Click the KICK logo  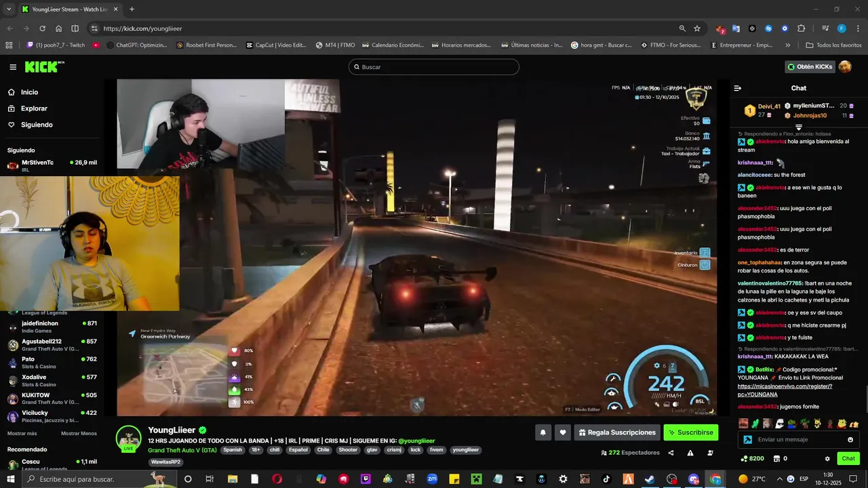pyautogui.click(x=44, y=66)
